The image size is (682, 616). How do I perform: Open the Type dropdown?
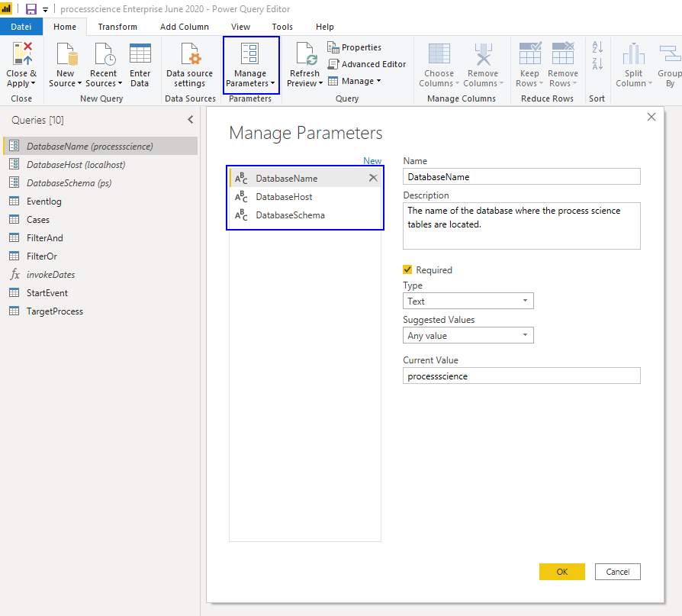[468, 301]
